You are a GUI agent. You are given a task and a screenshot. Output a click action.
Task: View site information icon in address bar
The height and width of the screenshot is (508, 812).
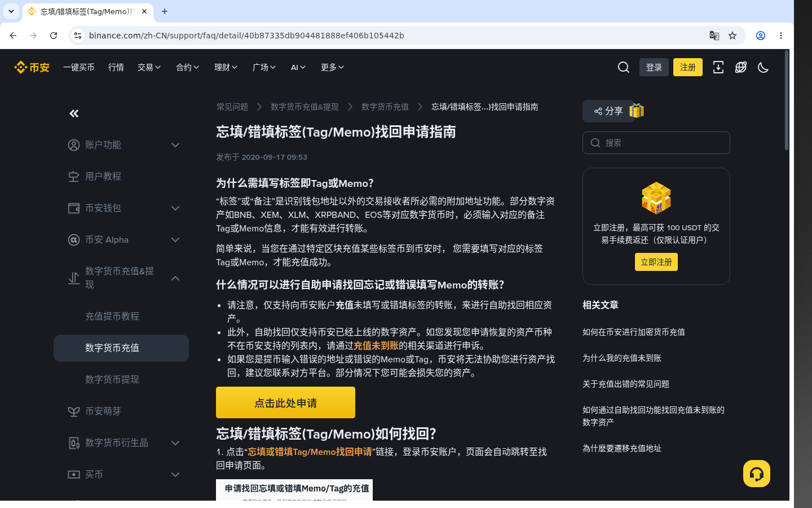78,36
